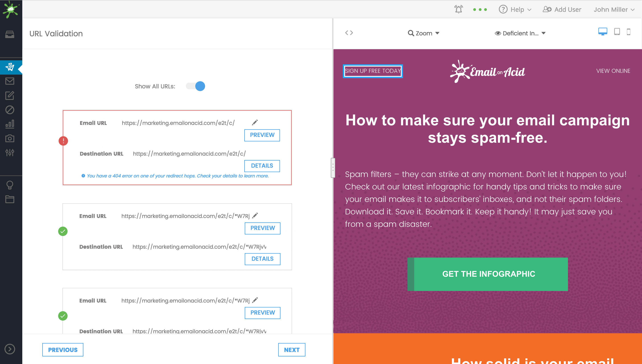Toggle the Show All URLs switch
The width and height of the screenshot is (642, 364).
[195, 86]
